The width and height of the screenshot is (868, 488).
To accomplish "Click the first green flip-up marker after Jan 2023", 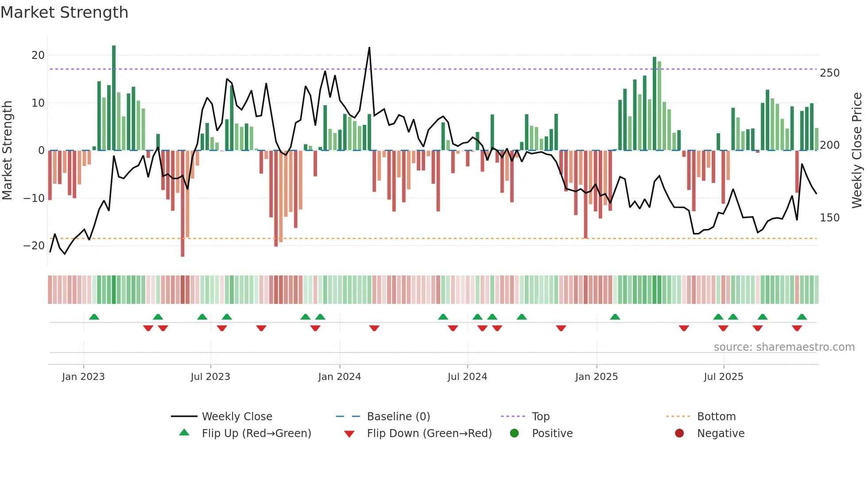I will click(94, 317).
